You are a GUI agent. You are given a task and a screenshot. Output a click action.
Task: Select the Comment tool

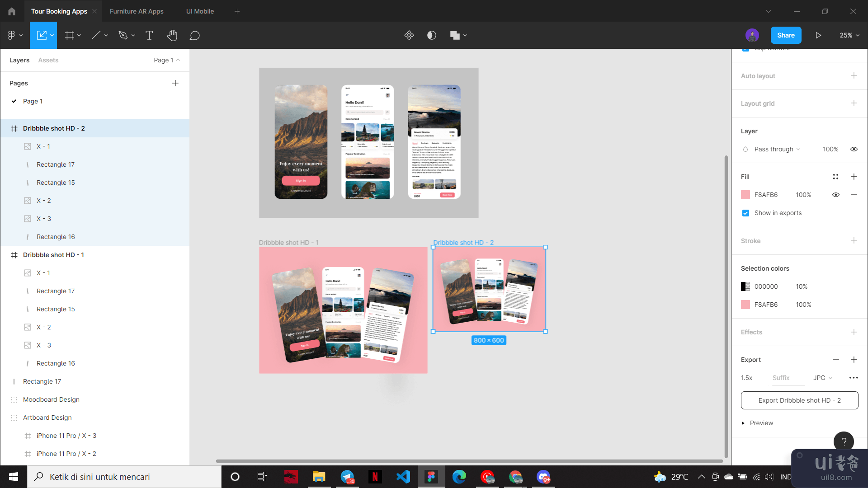(x=195, y=35)
